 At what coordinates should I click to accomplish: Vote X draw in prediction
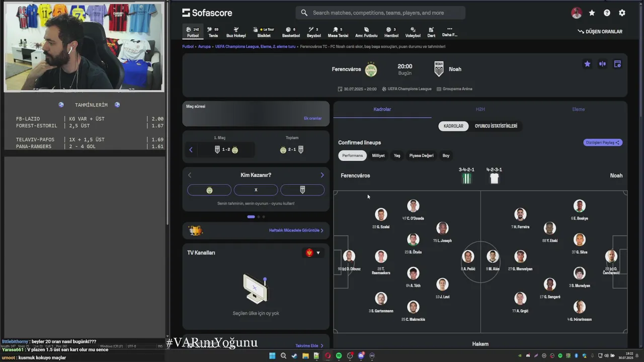[x=256, y=190]
